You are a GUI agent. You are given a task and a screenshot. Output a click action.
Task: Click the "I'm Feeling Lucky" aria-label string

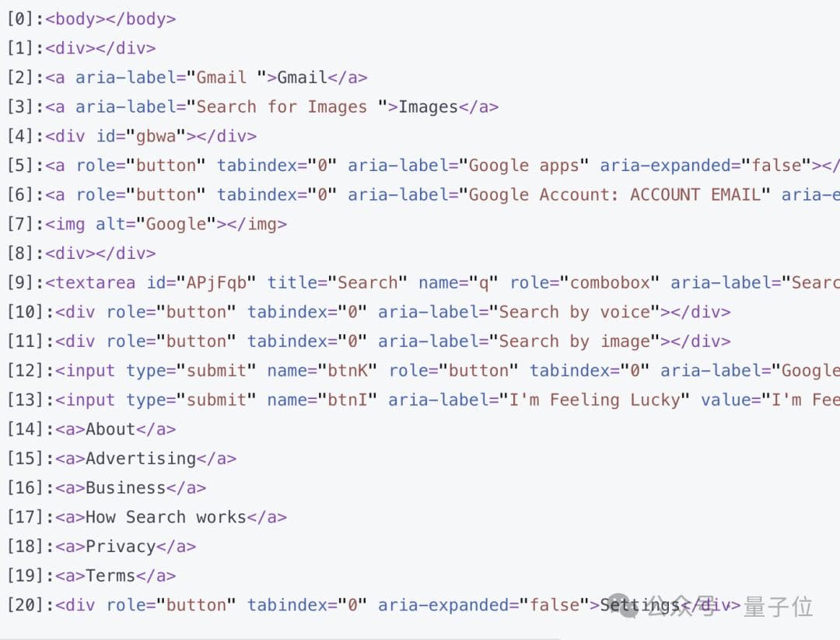tap(599, 400)
